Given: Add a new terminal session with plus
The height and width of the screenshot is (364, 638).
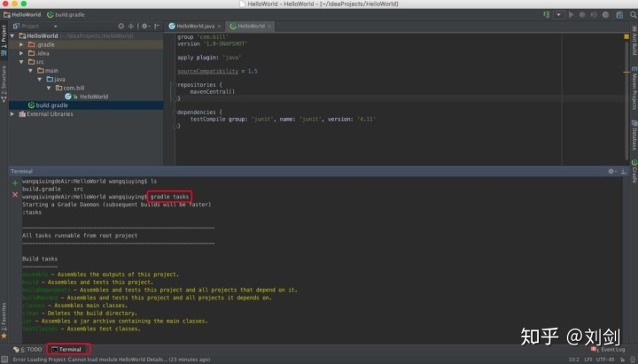Looking at the screenshot, I should tap(15, 183).
